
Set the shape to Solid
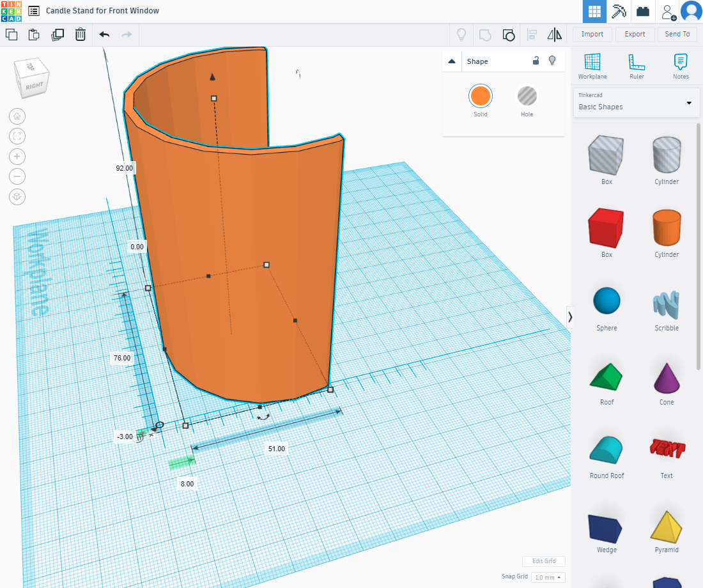click(x=481, y=96)
